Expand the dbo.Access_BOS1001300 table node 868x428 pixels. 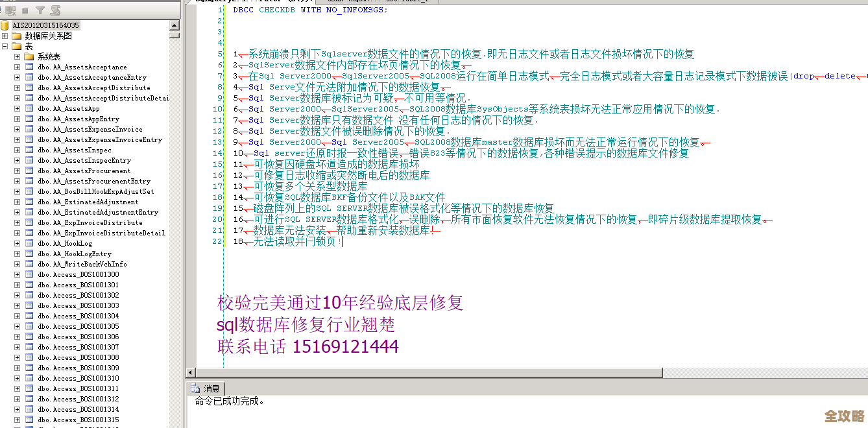click(17, 275)
